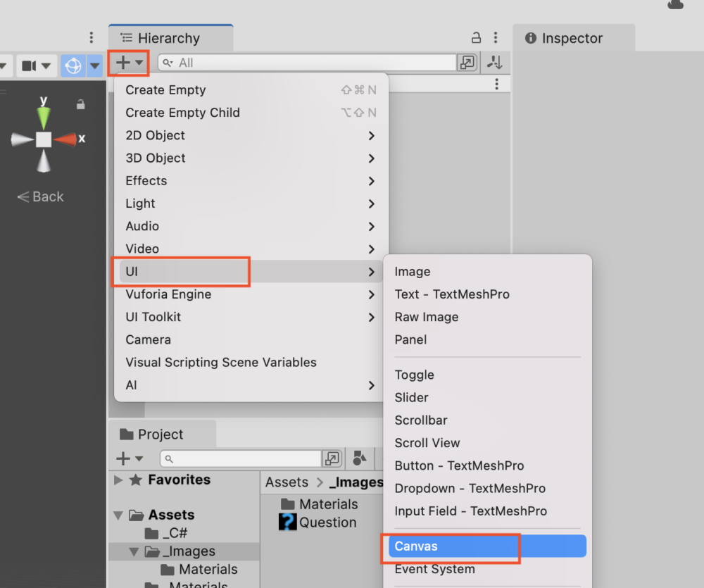Toggle the padlock near the scene gizmo
Image resolution: width=704 pixels, height=588 pixels.
80,104
